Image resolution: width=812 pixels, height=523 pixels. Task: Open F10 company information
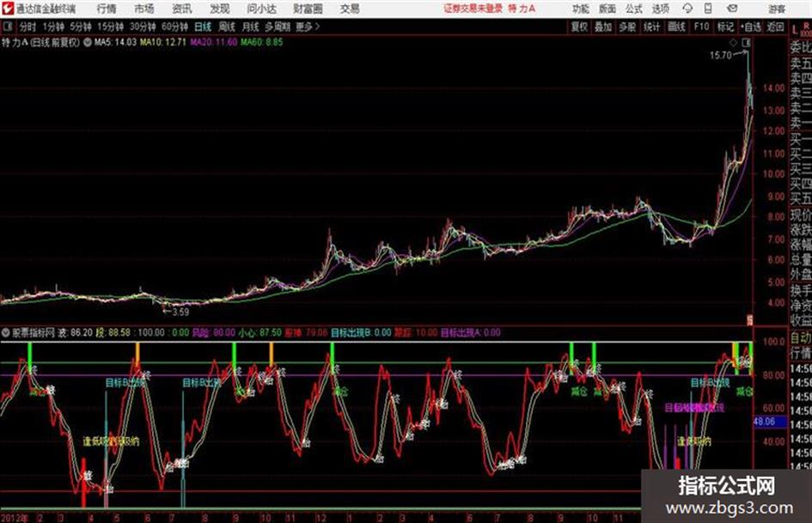[x=701, y=27]
